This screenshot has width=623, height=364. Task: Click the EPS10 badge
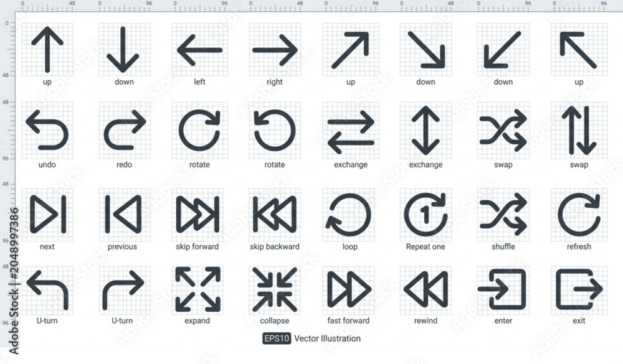(x=277, y=338)
